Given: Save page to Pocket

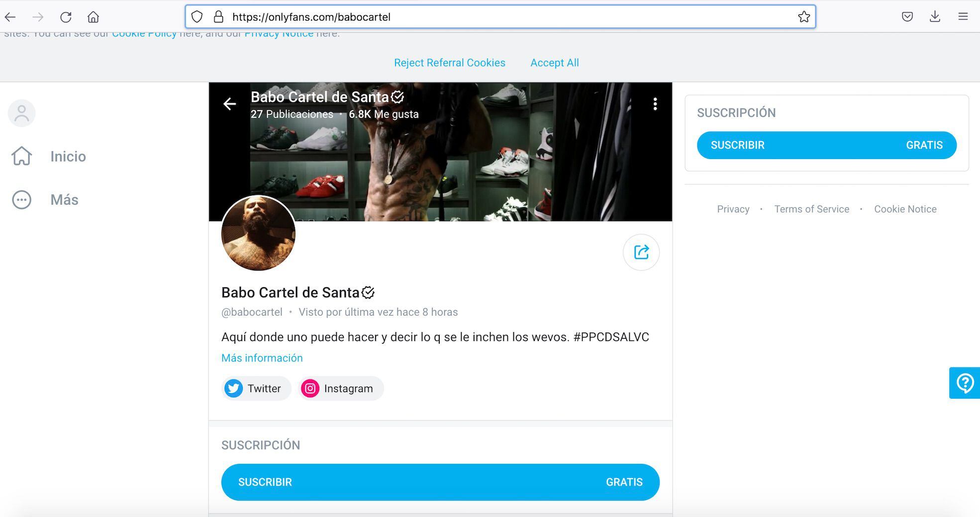Looking at the screenshot, I should pos(907,17).
